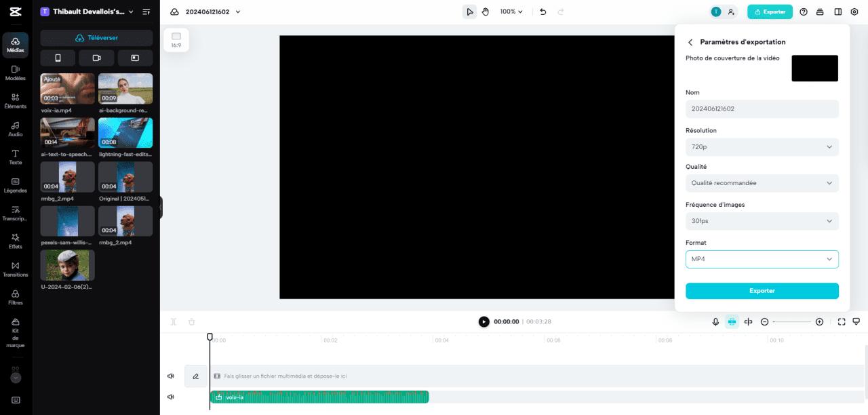Image resolution: width=868 pixels, height=415 pixels.
Task: Choose upload from phone icon
Action: pos(58,58)
